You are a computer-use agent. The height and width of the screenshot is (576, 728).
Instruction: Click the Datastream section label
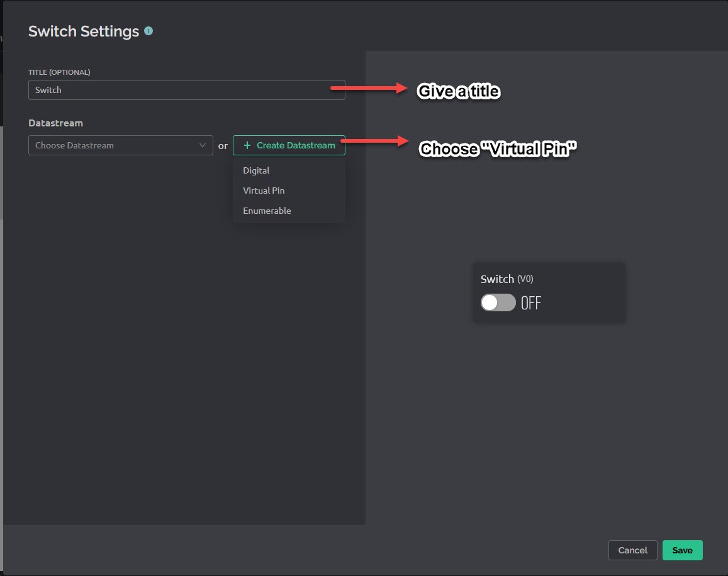[55, 123]
